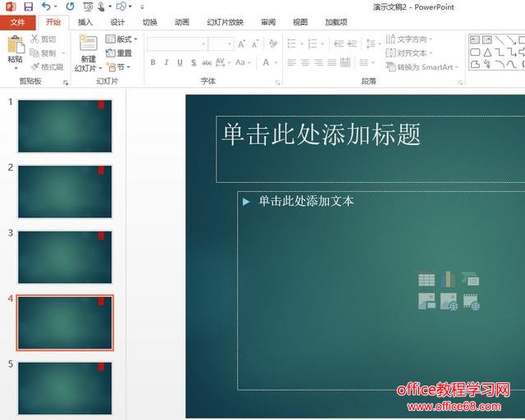Click the insert table icon in content placeholder

tap(427, 280)
